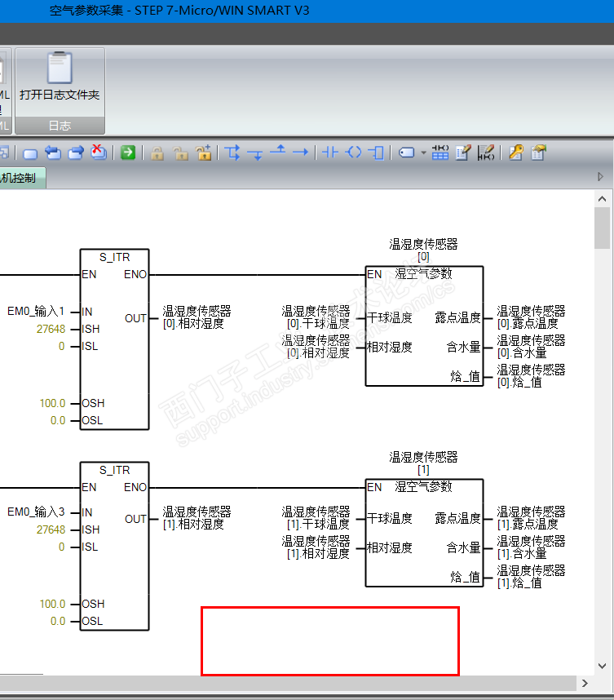Image resolution: width=614 pixels, height=700 pixels.
Task: Click the open padlock toolbar icon
Action: pos(181,153)
